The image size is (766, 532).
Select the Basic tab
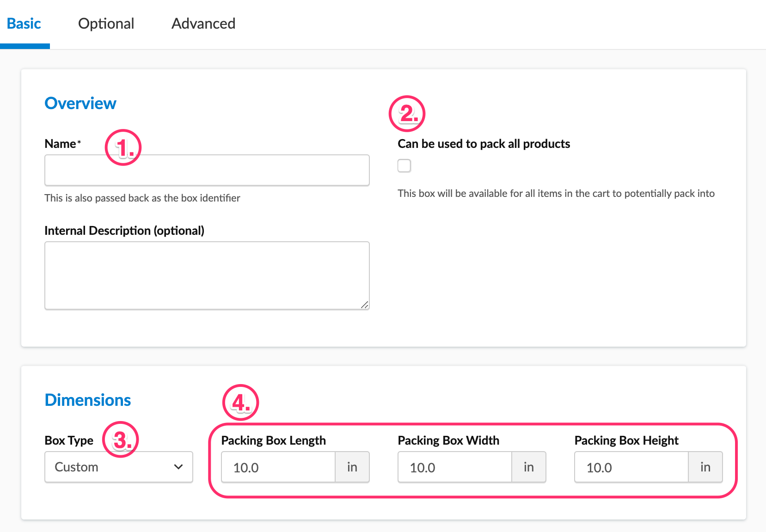coord(24,24)
